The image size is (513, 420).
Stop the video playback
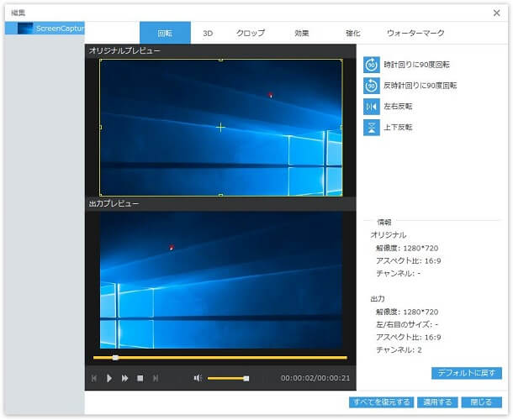click(140, 378)
